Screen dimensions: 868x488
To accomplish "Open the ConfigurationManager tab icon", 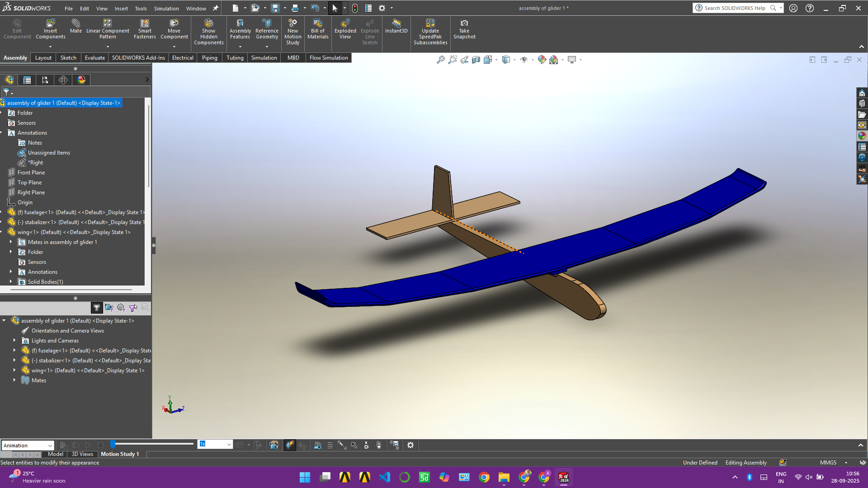I will [x=45, y=80].
